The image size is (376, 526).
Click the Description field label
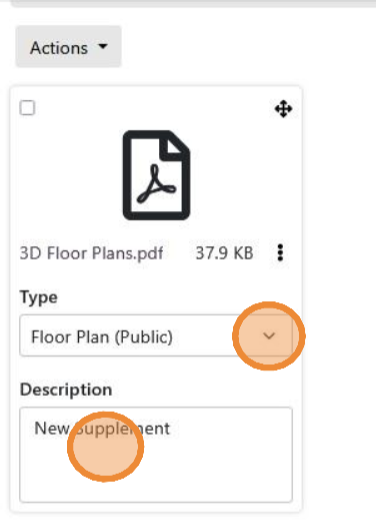(66, 390)
